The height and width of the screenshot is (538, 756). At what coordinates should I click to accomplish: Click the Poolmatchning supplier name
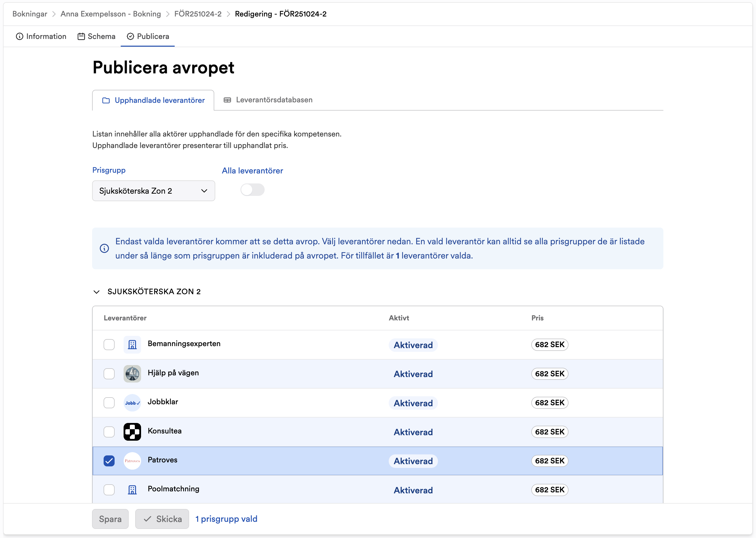[173, 489]
